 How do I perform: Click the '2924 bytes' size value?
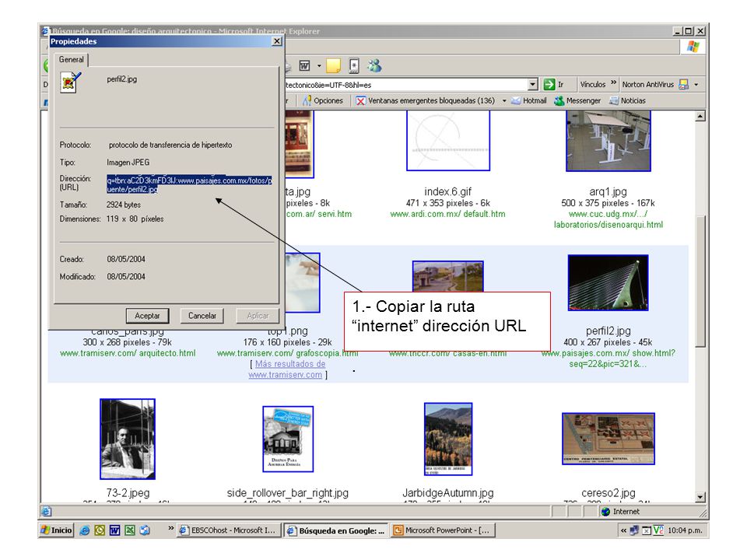(124, 205)
